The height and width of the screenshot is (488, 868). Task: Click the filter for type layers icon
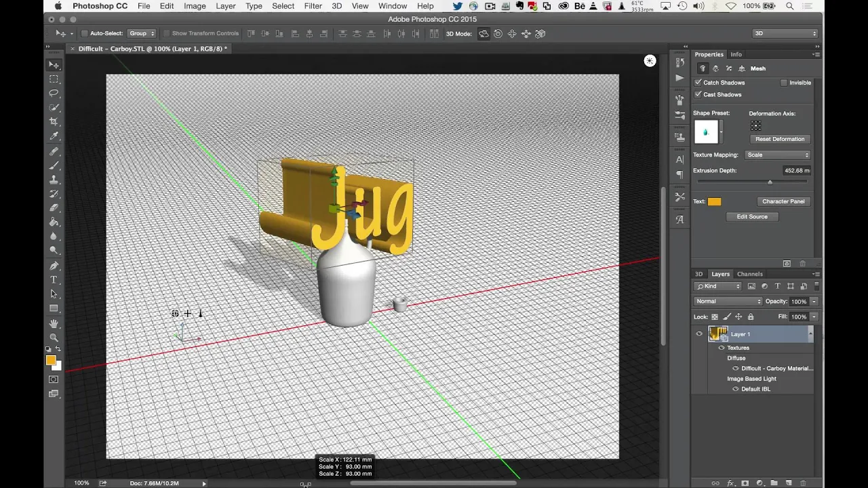tap(778, 287)
